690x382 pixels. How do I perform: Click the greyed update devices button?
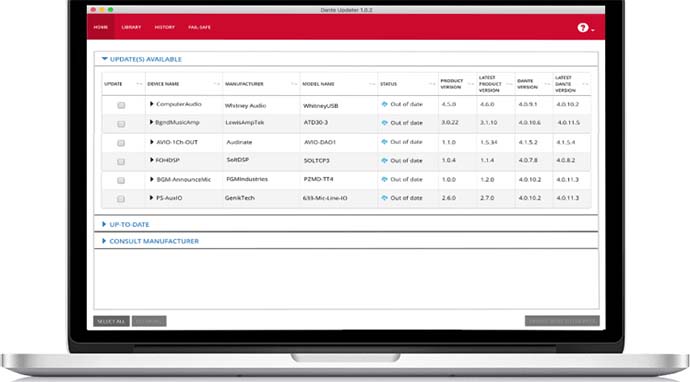click(x=562, y=321)
